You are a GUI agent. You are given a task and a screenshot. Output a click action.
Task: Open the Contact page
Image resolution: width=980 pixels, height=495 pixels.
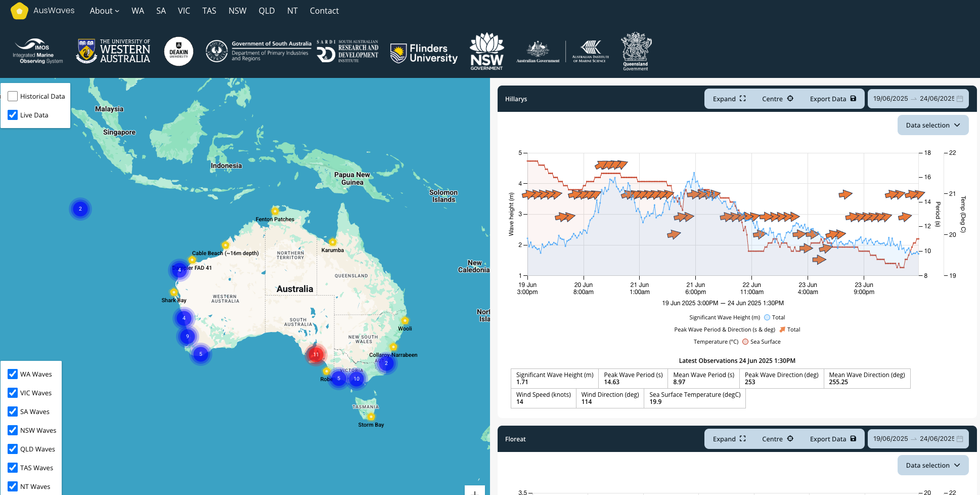324,11
